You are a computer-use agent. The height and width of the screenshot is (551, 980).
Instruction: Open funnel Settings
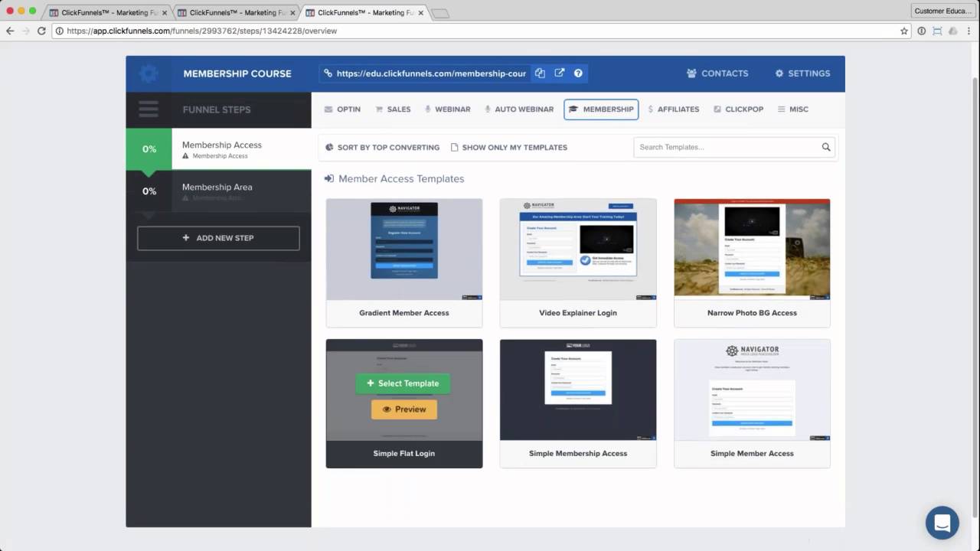tap(802, 73)
